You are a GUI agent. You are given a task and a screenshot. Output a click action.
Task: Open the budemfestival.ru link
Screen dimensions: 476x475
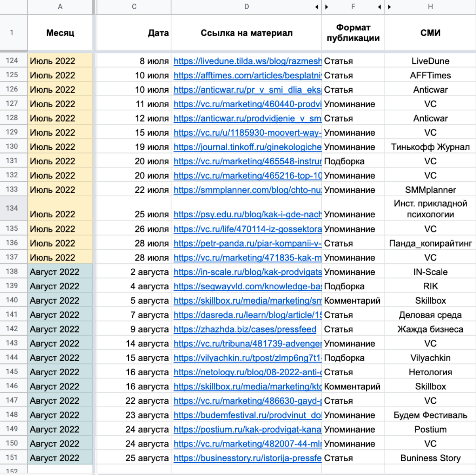(x=248, y=415)
